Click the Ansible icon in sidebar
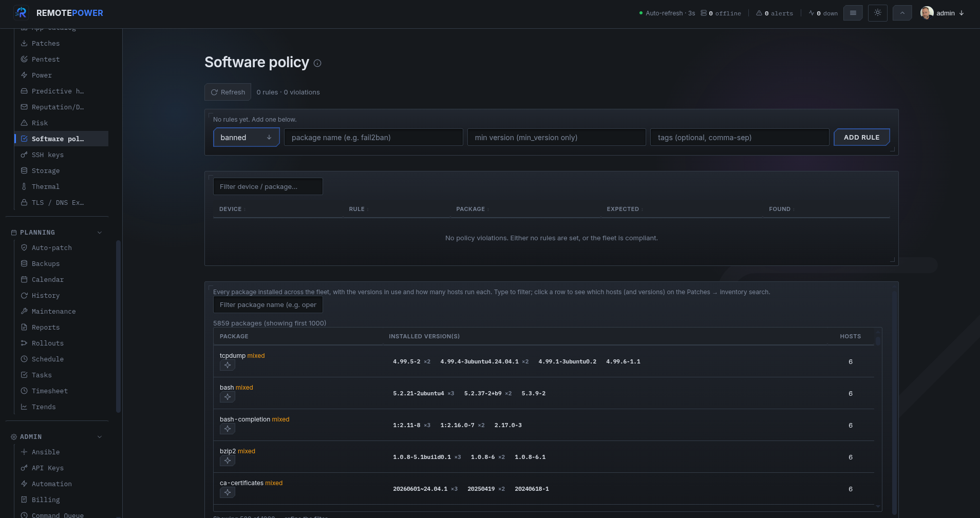 pos(24,452)
